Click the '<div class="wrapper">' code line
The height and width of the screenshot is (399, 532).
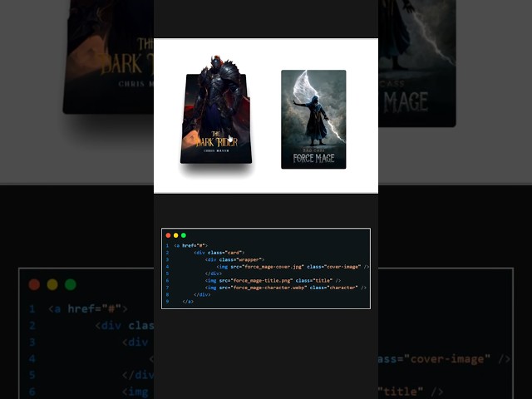[234, 259]
